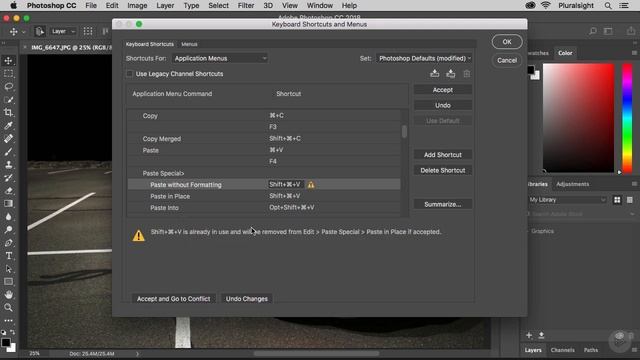Select the Copy Merged command row
Image resolution: width=640 pixels, height=360 pixels.
pyautogui.click(x=264, y=139)
